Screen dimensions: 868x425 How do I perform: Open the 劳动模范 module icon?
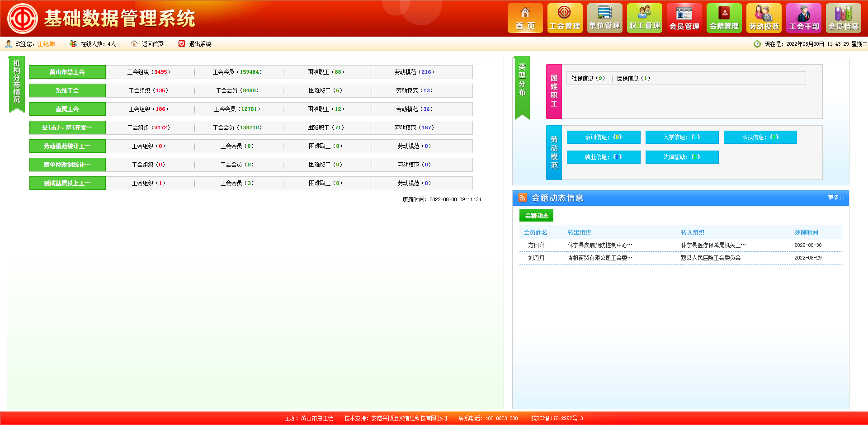[x=764, y=19]
